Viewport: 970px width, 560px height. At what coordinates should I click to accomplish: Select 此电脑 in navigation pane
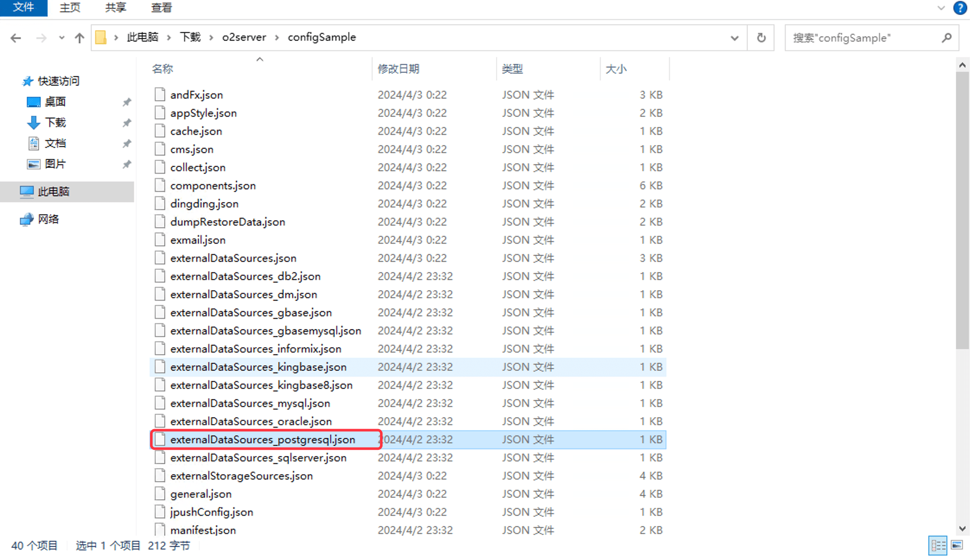(53, 191)
